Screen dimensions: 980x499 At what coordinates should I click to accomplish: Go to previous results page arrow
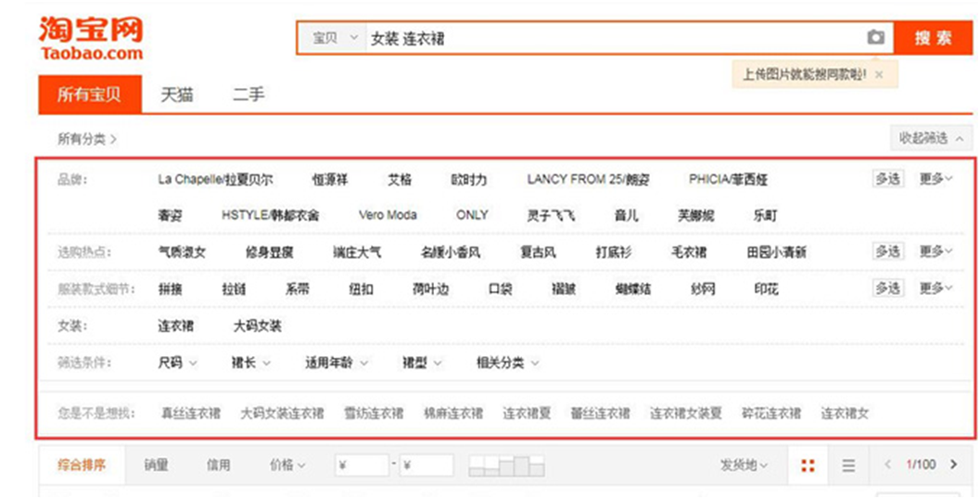[887, 465]
